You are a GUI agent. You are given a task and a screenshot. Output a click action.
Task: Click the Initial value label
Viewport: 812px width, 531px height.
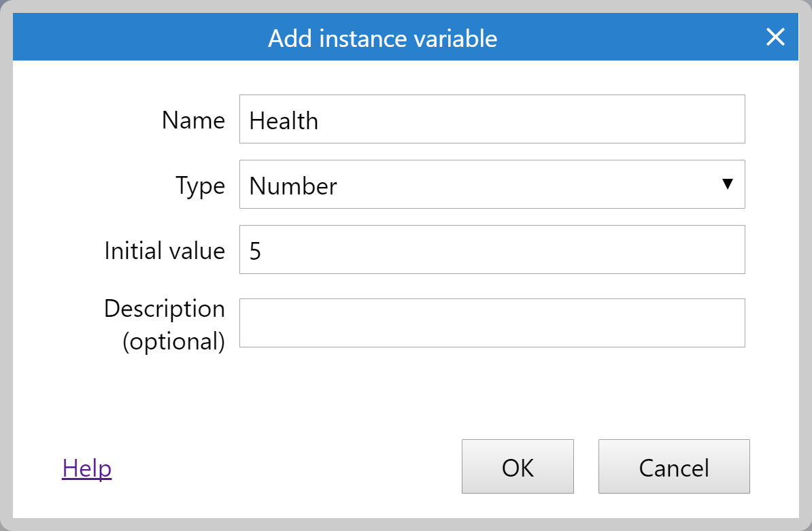(x=164, y=250)
